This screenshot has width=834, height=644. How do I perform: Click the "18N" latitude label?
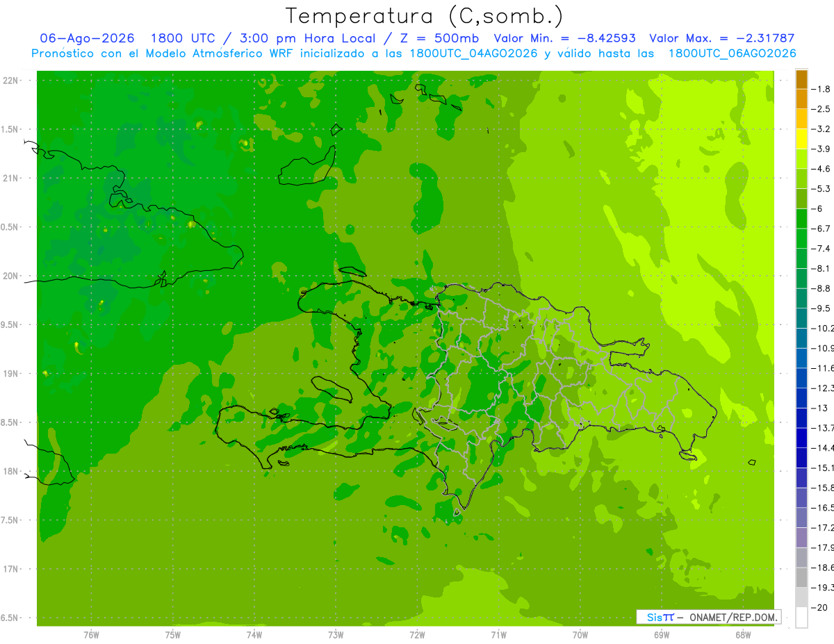click(x=11, y=471)
